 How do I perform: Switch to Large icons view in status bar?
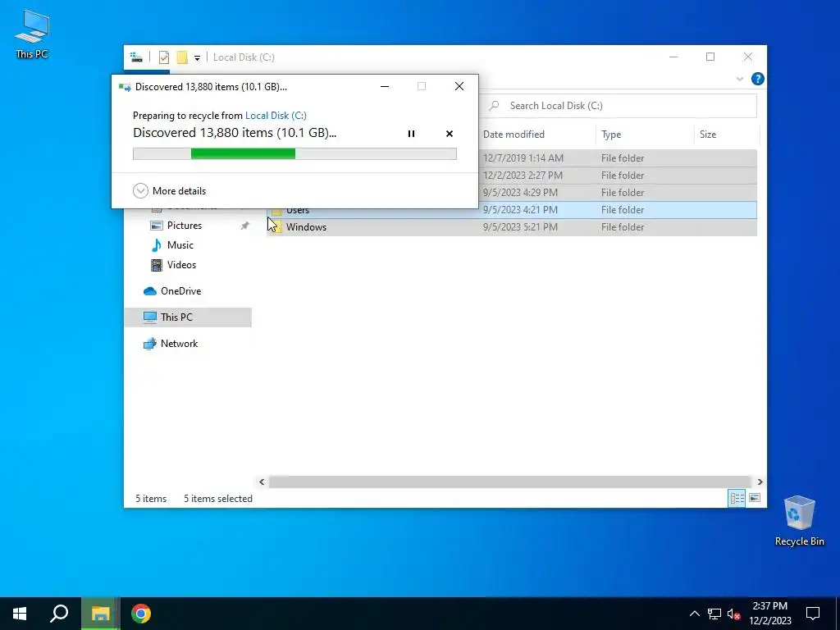tap(755, 498)
